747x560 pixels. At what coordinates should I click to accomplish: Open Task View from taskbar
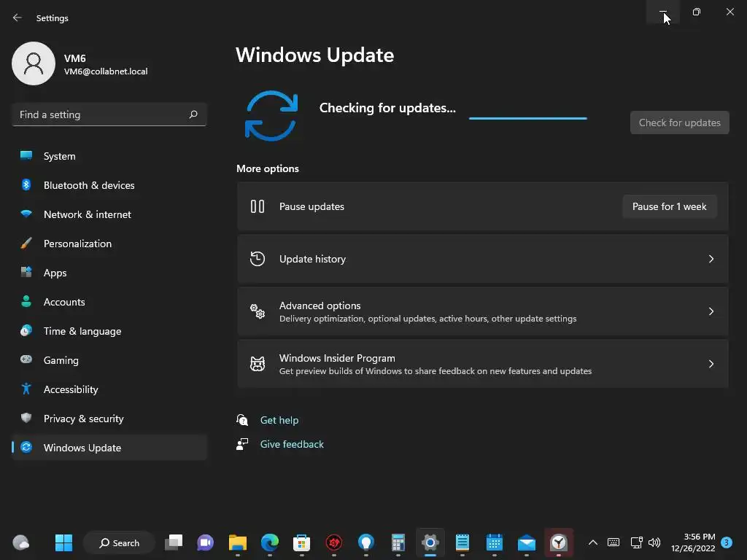coord(174,542)
